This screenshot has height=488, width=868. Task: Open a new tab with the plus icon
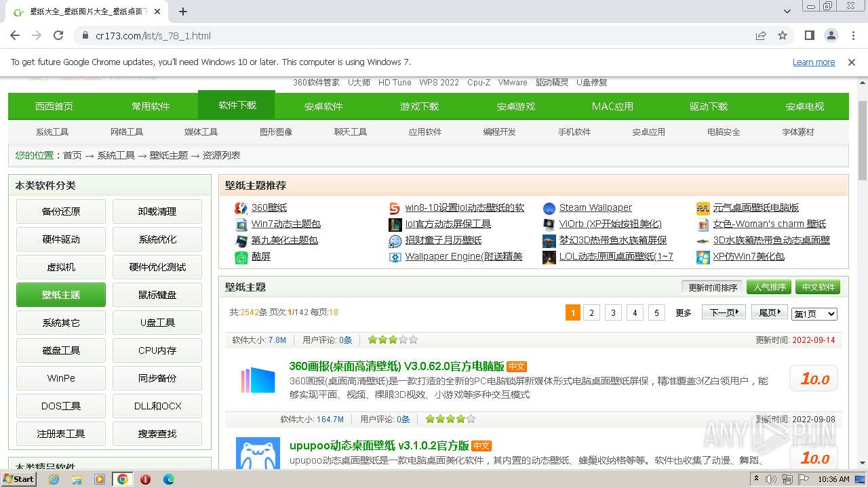tap(183, 12)
